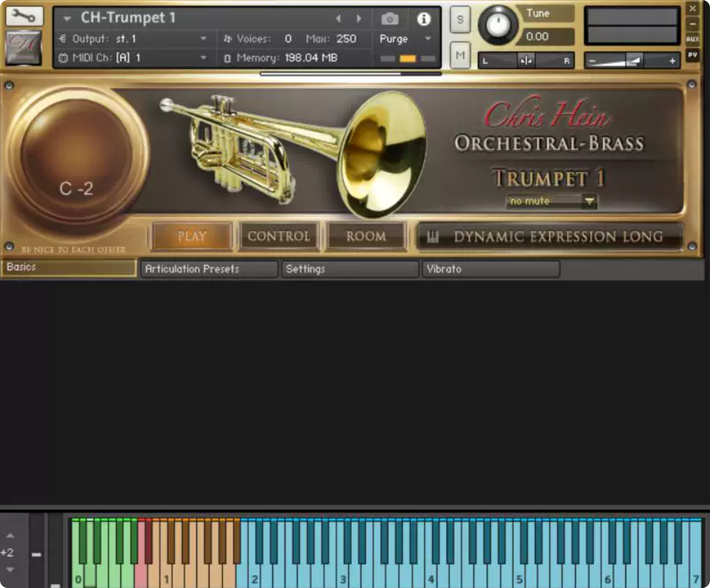Expand the CH-Trumpet 1 instrument header arrow
This screenshot has width=710, height=588.
[68, 19]
